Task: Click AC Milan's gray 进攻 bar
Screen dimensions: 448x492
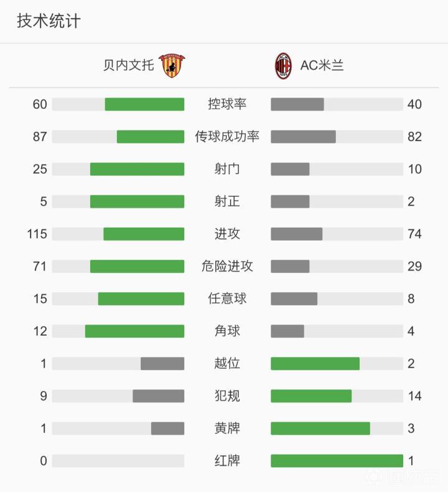Action: click(296, 234)
